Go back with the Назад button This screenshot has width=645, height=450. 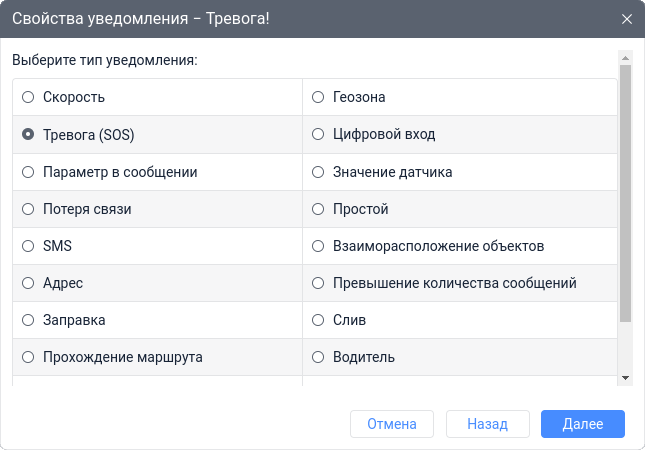click(x=487, y=424)
